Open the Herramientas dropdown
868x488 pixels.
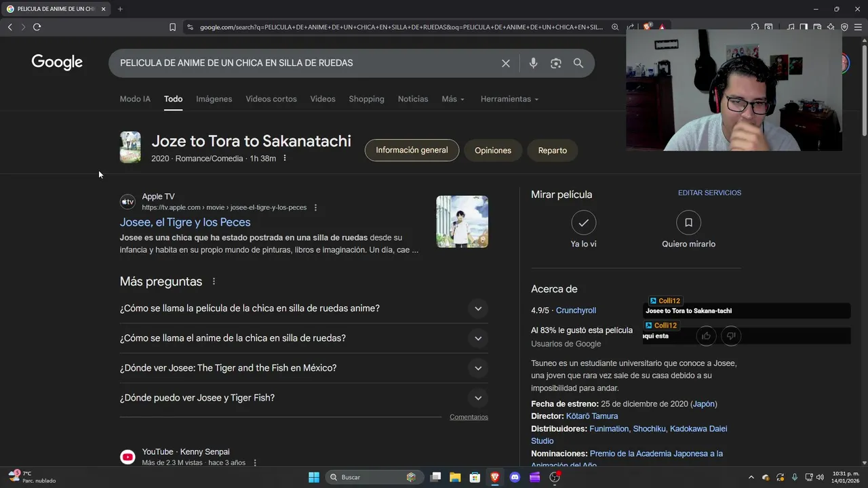(x=509, y=99)
